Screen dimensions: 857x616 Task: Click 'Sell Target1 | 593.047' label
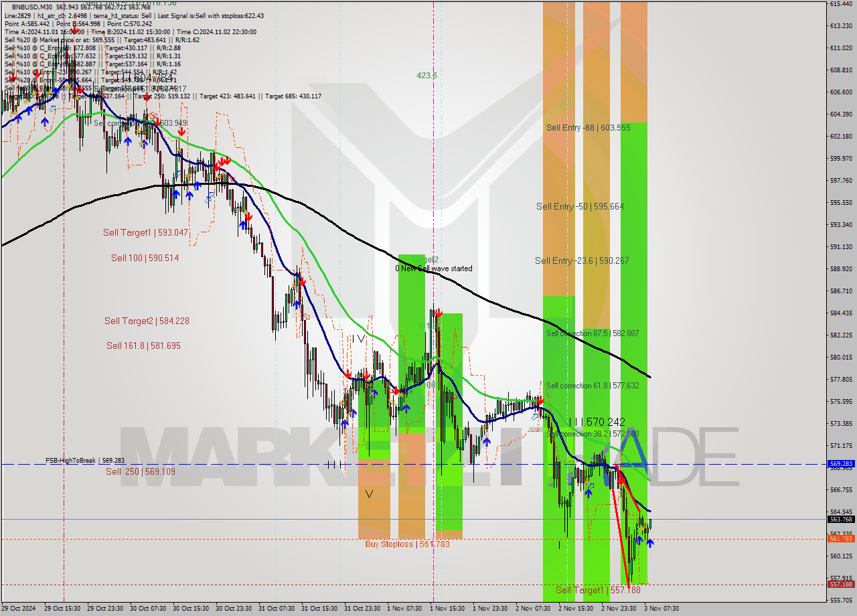pyautogui.click(x=146, y=232)
